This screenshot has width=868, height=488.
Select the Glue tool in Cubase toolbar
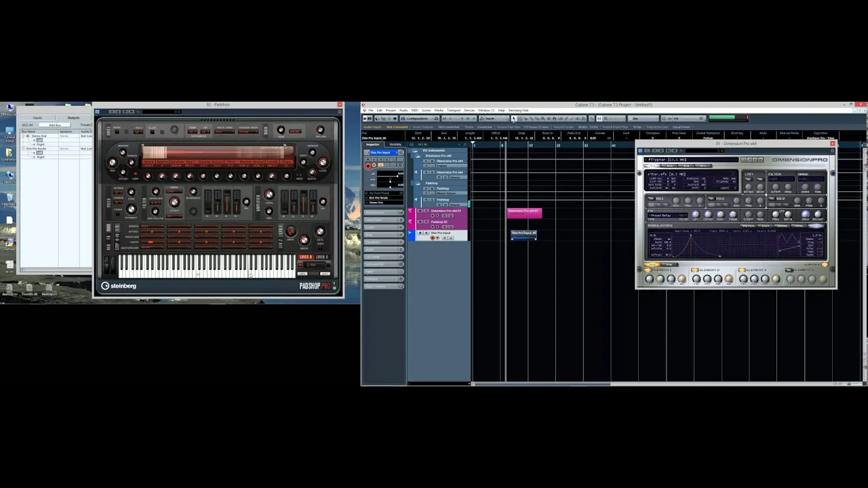tap(531, 119)
